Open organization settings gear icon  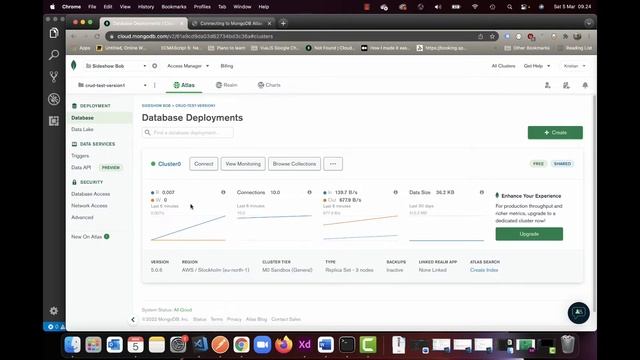[155, 66]
